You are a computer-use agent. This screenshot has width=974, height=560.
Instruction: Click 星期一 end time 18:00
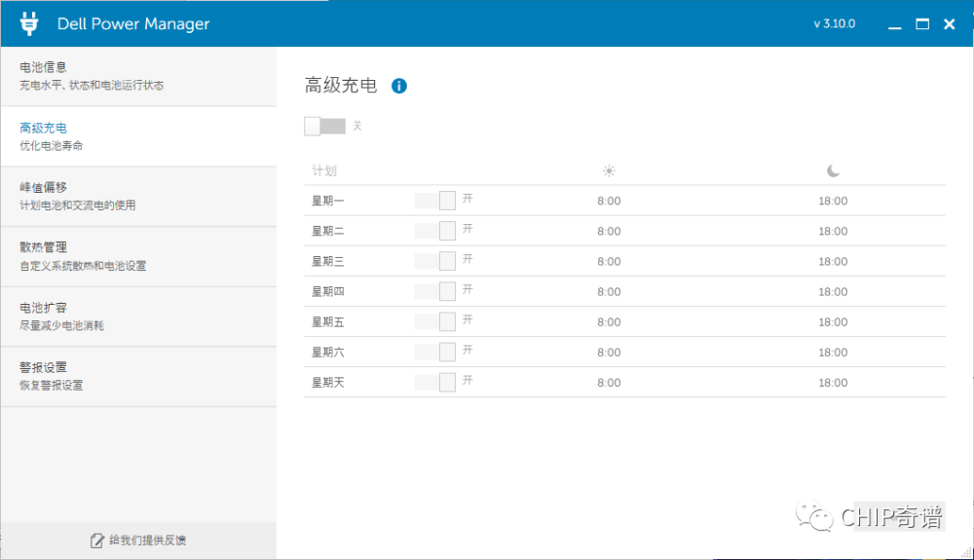[833, 202]
